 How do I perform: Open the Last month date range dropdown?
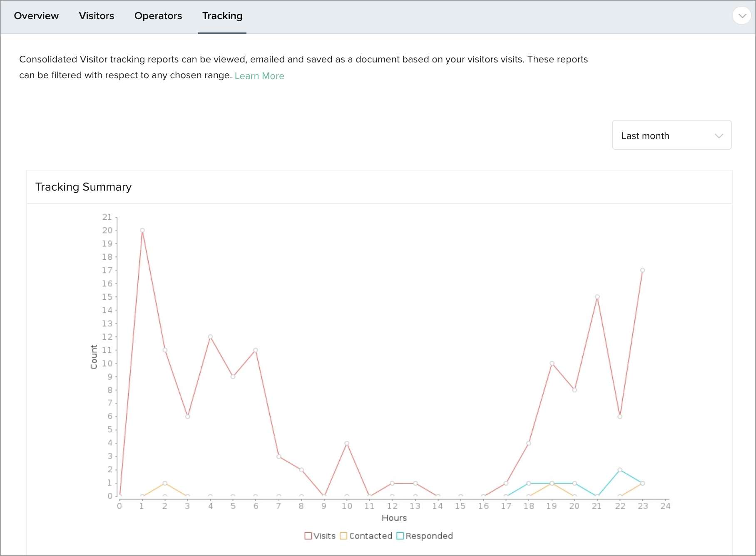click(671, 135)
